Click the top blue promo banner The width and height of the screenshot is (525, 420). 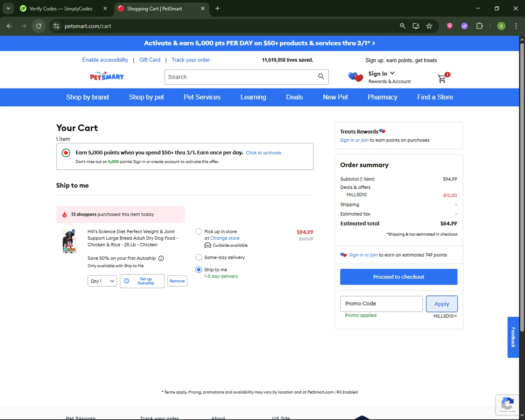click(259, 43)
